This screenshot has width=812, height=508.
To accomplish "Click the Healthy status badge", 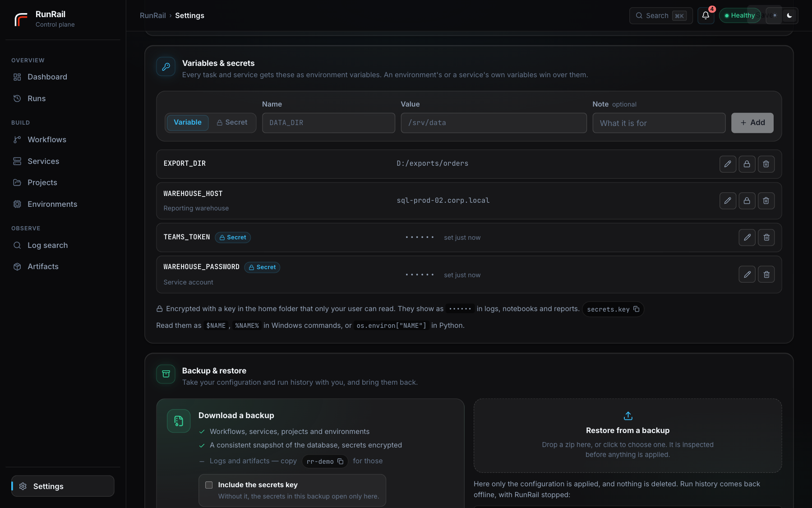I will [x=740, y=15].
